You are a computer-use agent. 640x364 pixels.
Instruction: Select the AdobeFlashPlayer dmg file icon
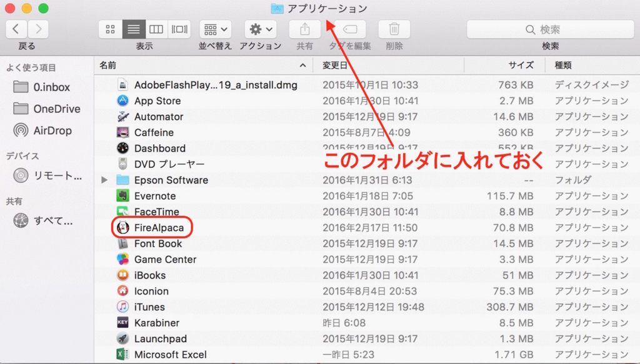pyautogui.click(x=122, y=84)
